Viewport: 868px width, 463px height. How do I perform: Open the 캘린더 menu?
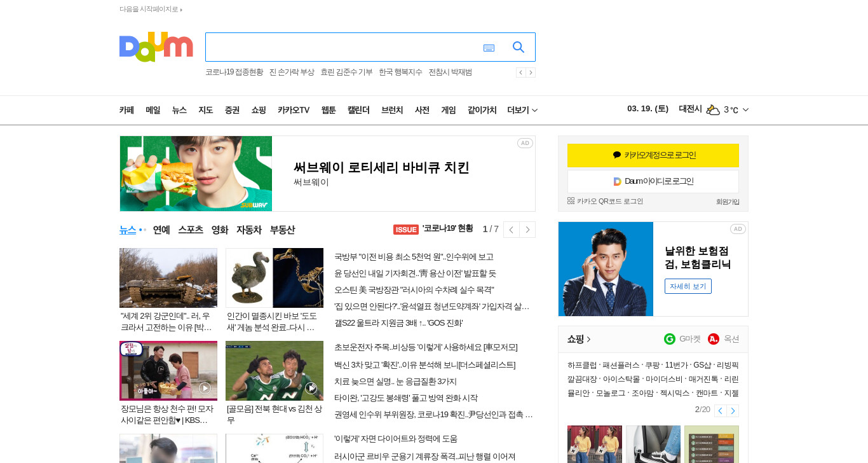358,110
